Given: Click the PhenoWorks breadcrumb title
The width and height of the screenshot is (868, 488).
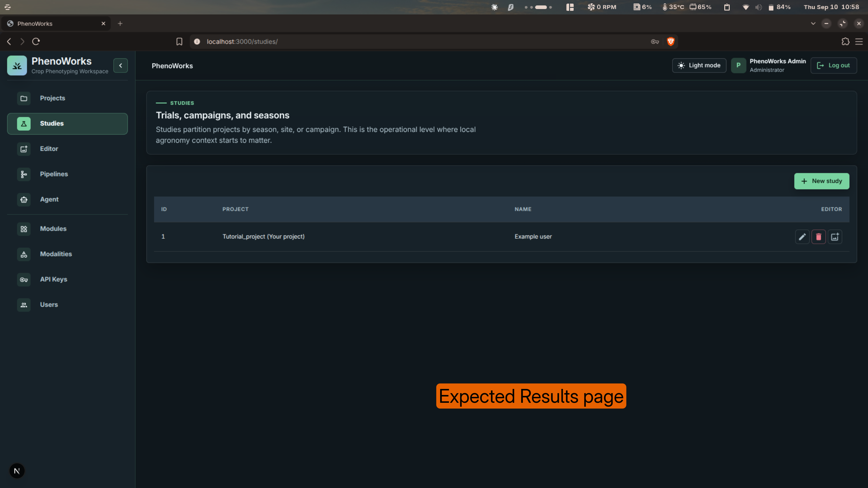Looking at the screenshot, I should coord(172,66).
